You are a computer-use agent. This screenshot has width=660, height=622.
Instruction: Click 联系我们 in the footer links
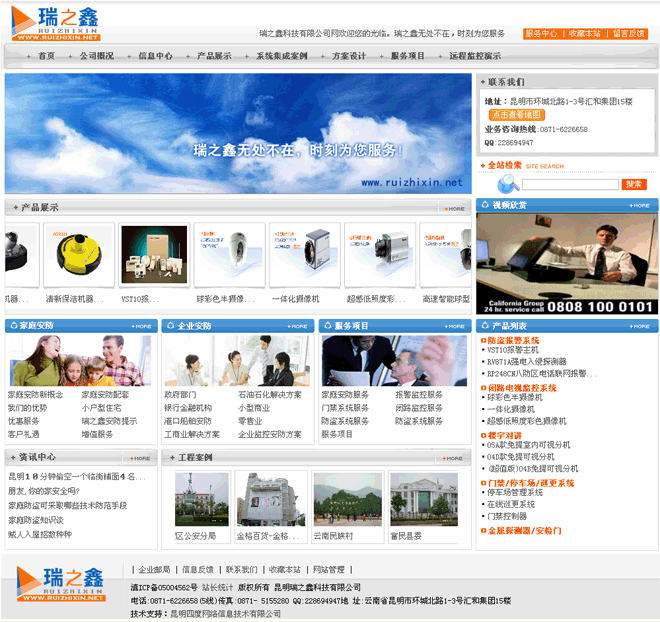[x=242, y=570]
